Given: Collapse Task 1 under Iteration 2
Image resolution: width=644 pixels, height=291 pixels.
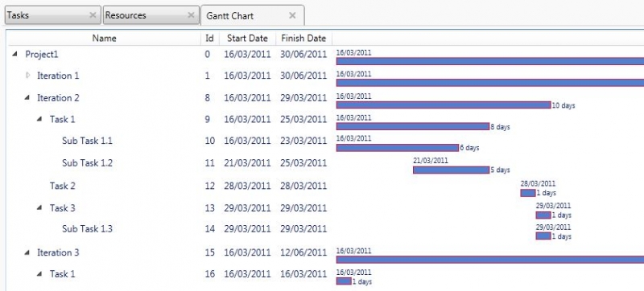Looking at the screenshot, I should pos(39,119).
